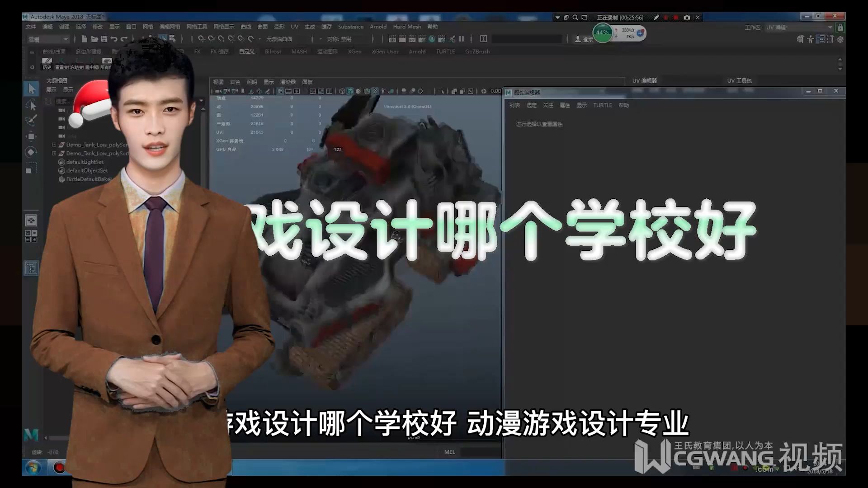
Task: Click the login account button
Action: tap(584, 39)
